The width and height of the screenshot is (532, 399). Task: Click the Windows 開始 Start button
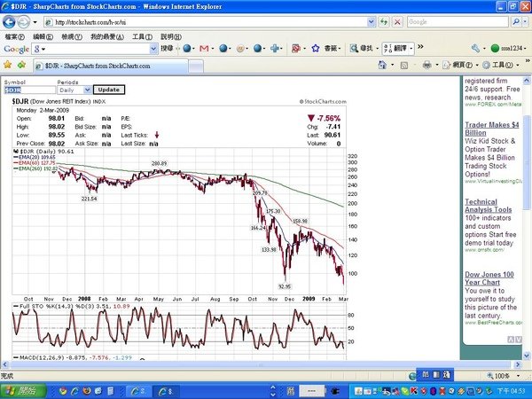23,391
